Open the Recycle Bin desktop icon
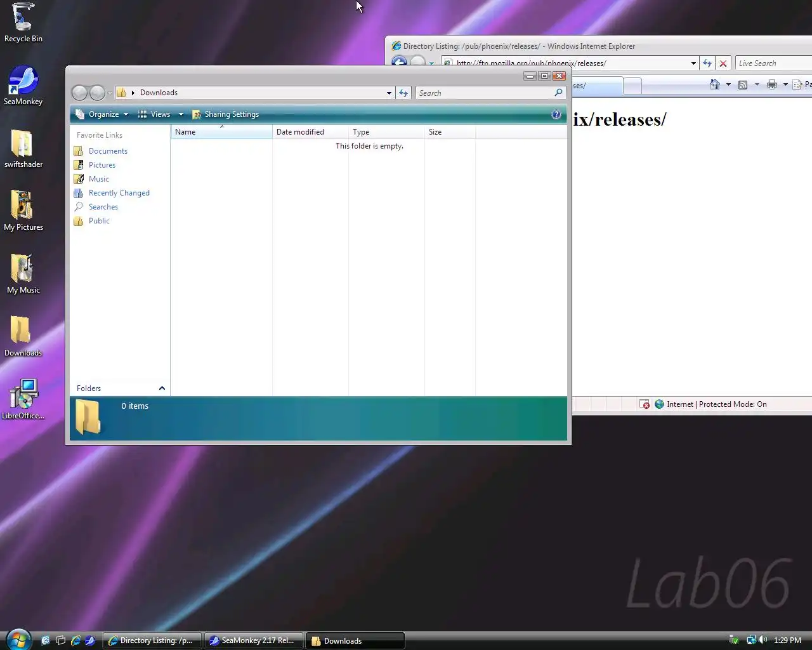 click(x=23, y=23)
